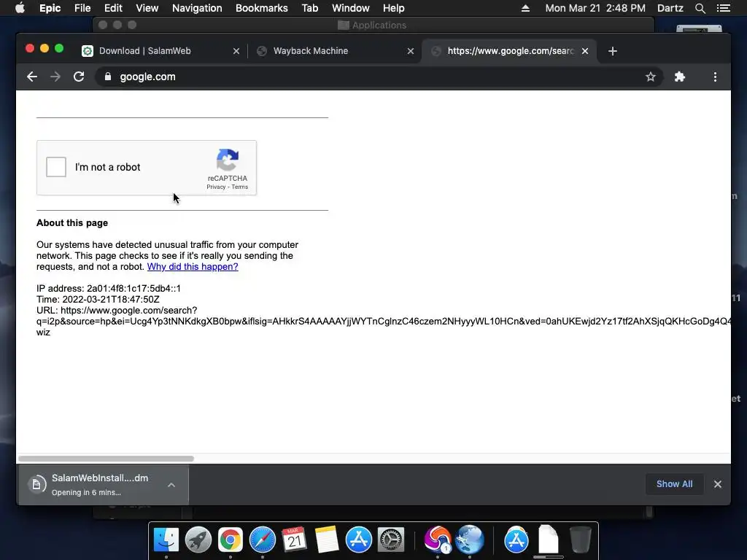This screenshot has width=747, height=560.
Task: Click the reCAPTCHA Terms link
Action: 239,187
